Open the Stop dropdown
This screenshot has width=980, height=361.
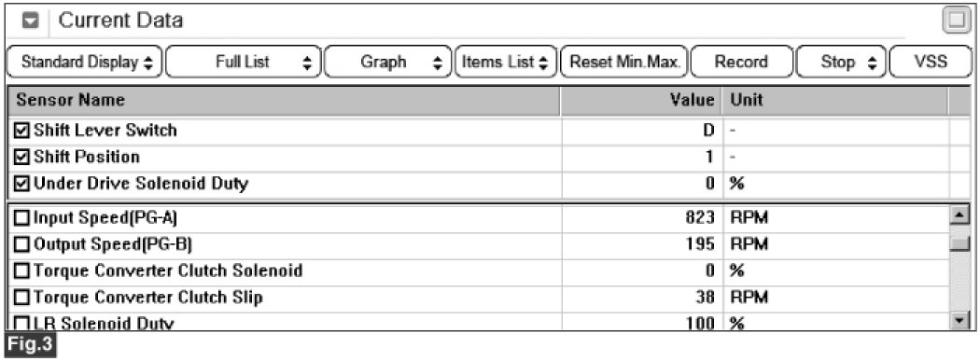841,62
